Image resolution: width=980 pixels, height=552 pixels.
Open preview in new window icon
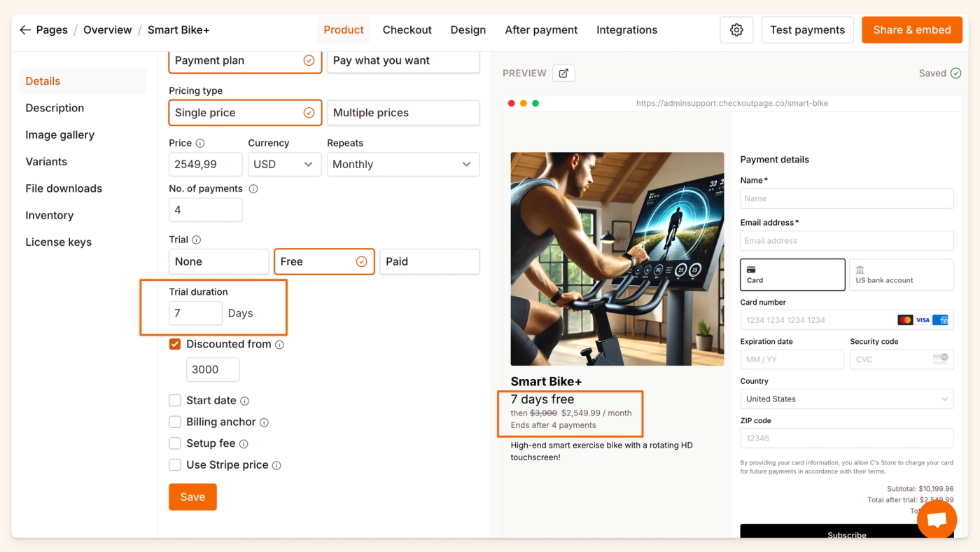(563, 73)
